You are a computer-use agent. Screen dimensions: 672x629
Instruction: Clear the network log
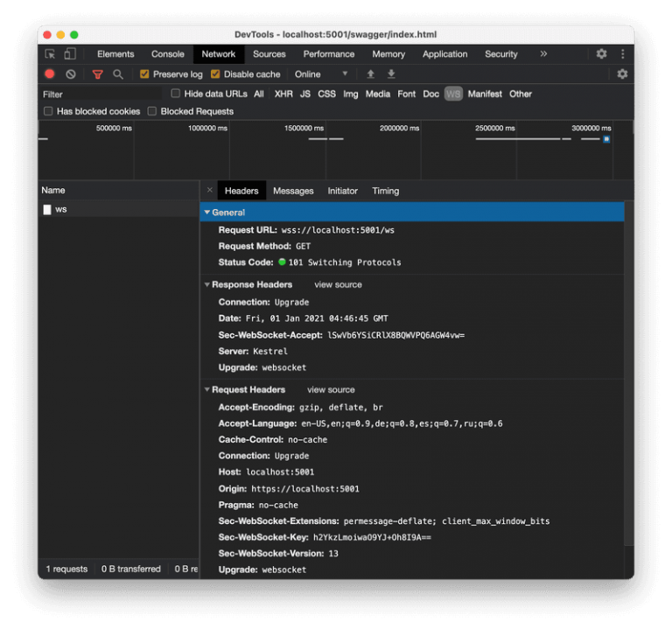[71, 74]
